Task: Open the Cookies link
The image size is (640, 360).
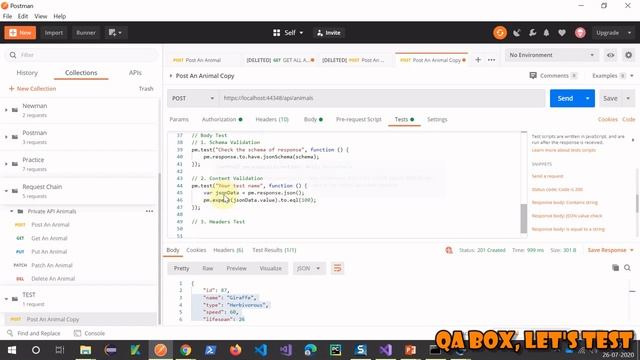Action: click(608, 120)
